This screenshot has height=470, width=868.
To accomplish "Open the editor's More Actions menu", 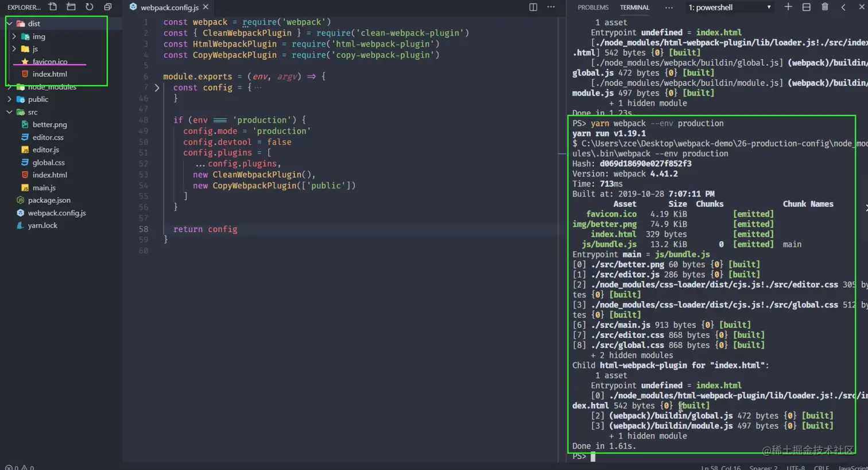I will click(x=551, y=7).
